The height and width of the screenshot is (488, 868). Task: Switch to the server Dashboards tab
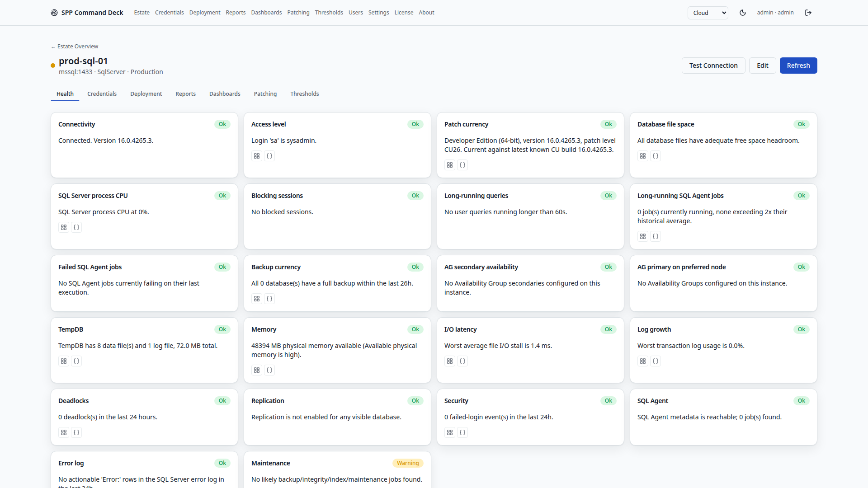click(225, 94)
